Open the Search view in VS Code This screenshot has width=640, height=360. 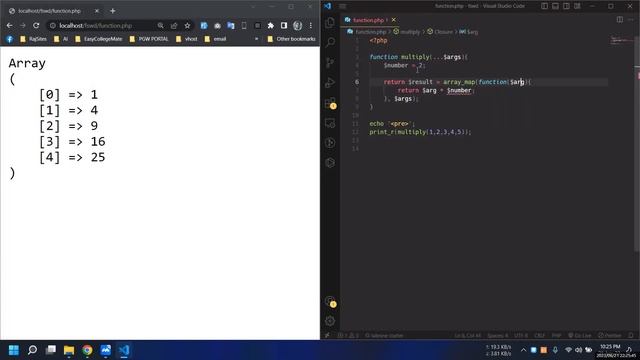click(330, 42)
